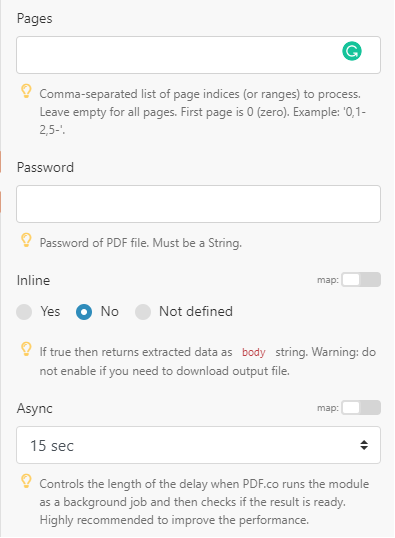This screenshot has height=538, width=395.
Task: Select the Yes radio button for Inline
Action: (x=24, y=312)
